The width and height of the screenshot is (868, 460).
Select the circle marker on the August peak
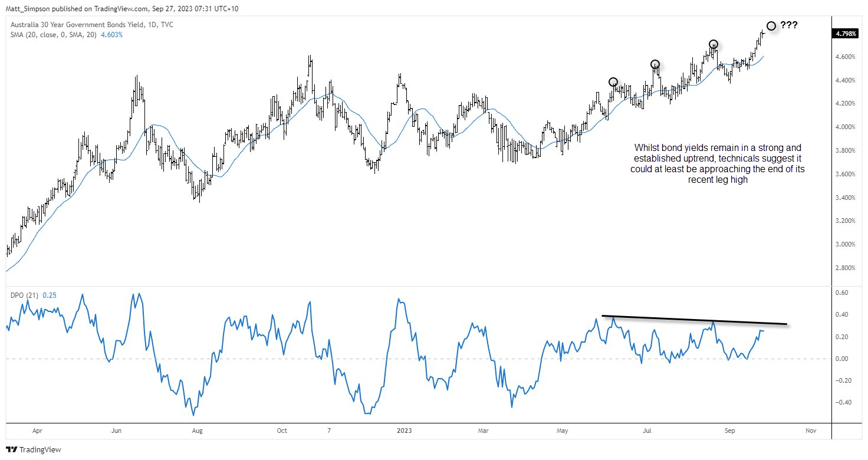(713, 44)
